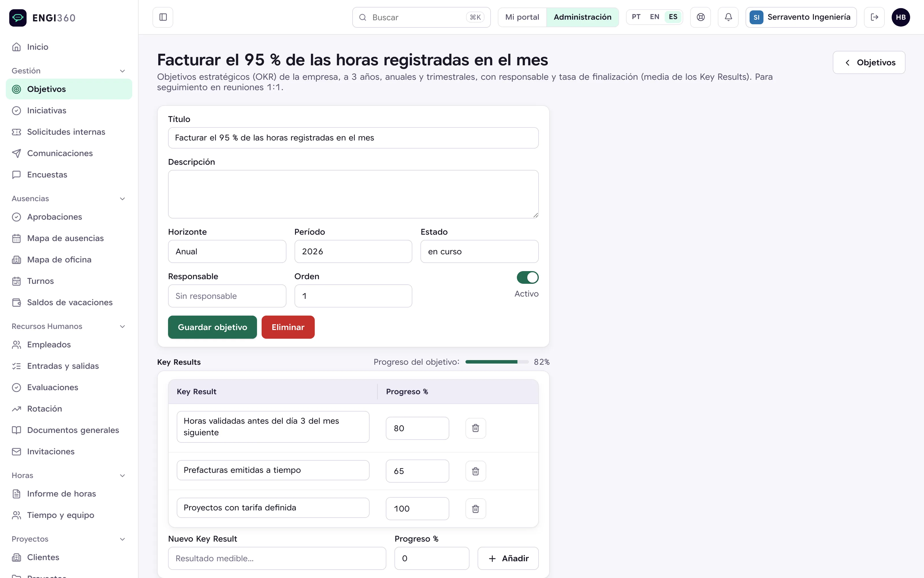
Task: Click Guardar objetivo button
Action: (x=212, y=327)
